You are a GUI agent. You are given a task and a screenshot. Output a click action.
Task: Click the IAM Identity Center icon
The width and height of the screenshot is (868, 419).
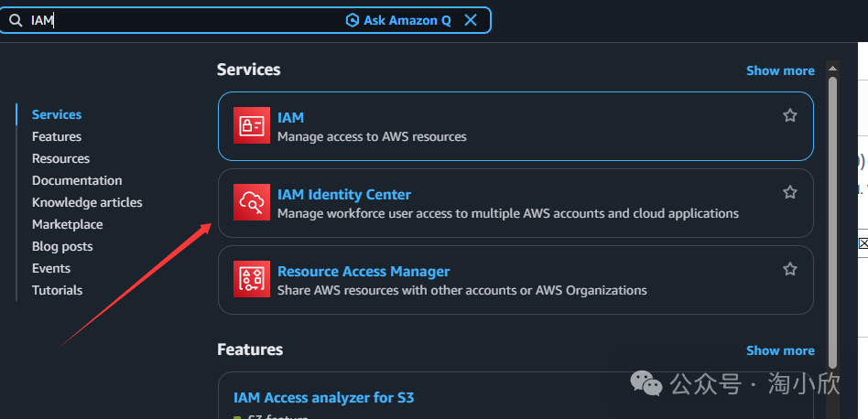252,203
